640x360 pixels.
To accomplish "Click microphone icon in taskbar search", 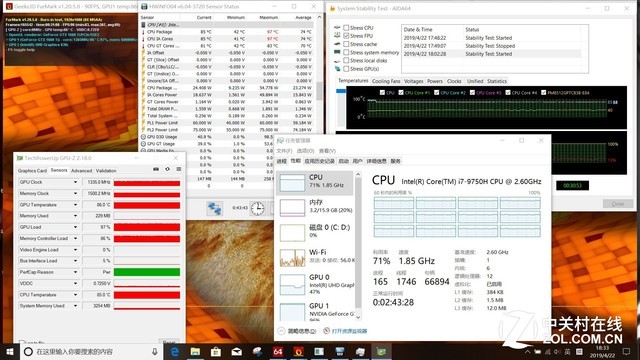I will pyautogui.click(x=155, y=351).
